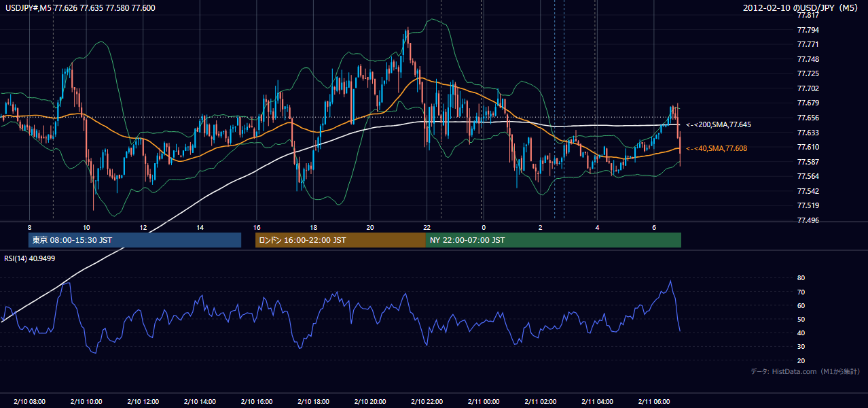Click bottom date label 2/11 00:00
This screenshot has width=868, height=408.
point(483,402)
